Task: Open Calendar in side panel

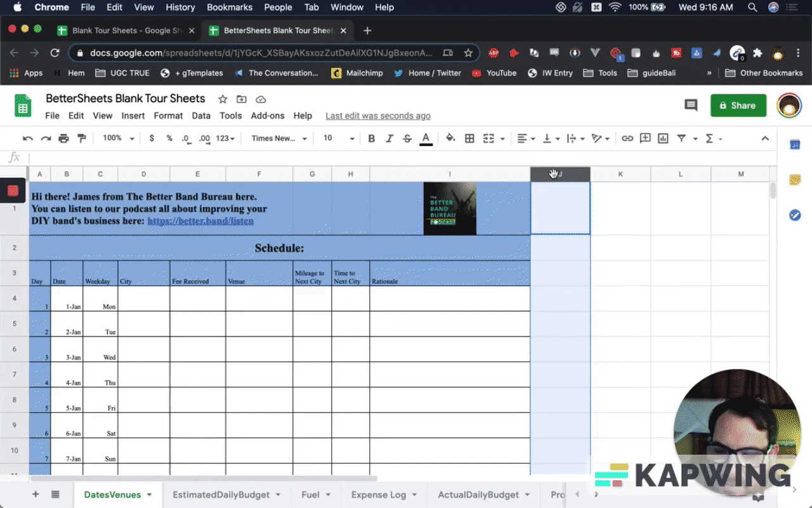Action: (795, 145)
